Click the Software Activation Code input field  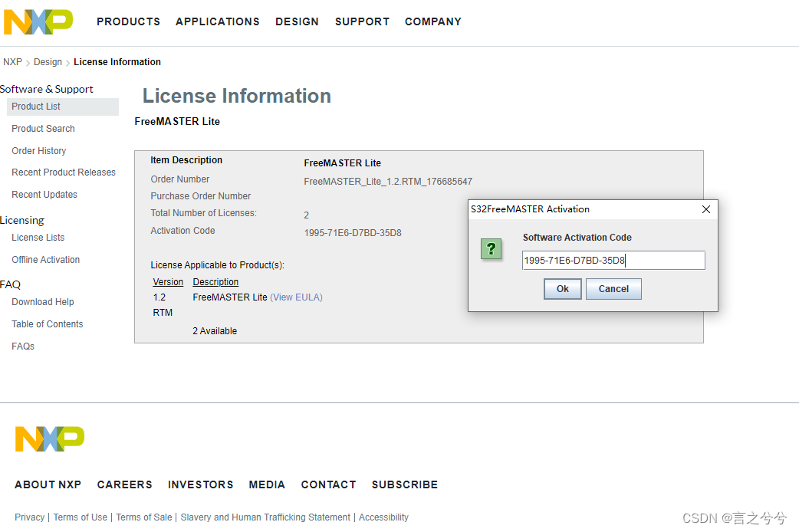[x=613, y=261]
